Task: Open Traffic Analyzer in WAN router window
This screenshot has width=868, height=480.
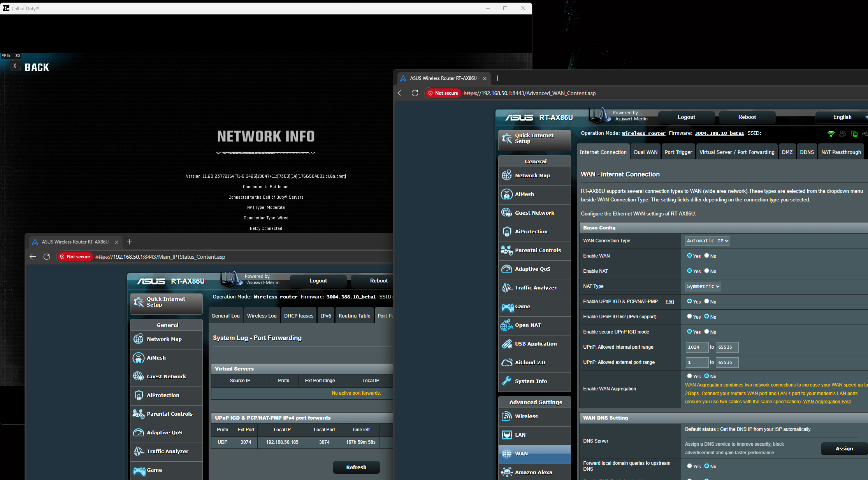Action: pyautogui.click(x=534, y=288)
